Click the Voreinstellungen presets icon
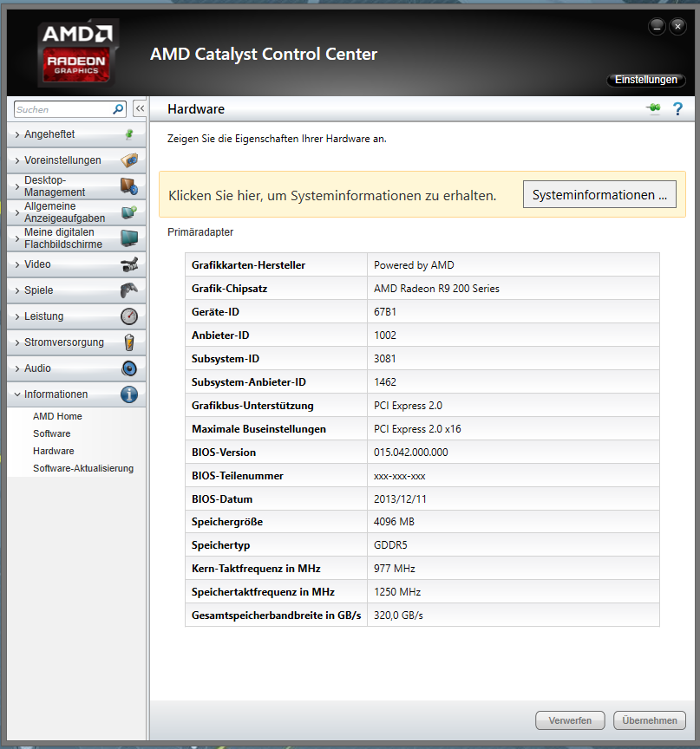 tap(129, 160)
